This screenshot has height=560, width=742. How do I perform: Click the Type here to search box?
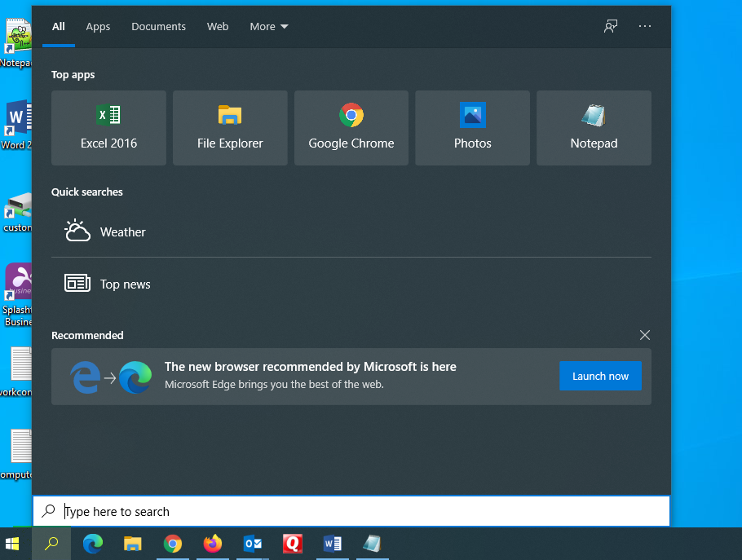click(351, 511)
